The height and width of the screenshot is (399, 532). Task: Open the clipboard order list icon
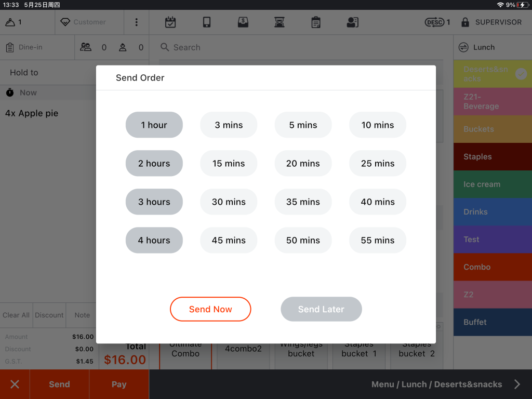click(316, 22)
